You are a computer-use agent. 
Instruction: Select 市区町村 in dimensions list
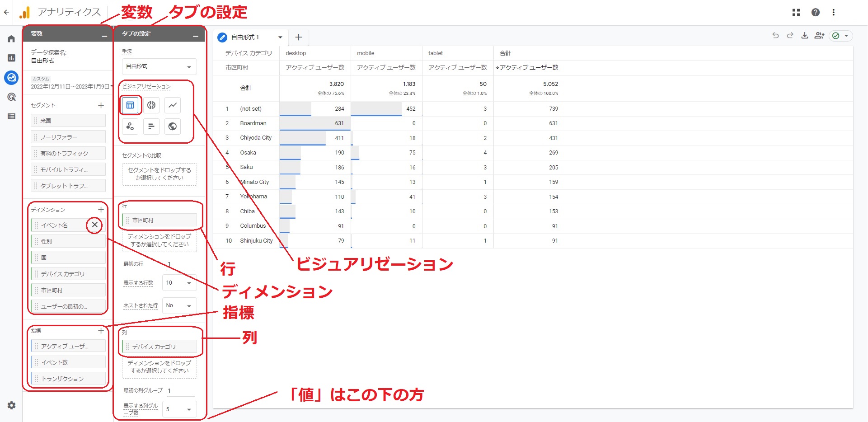[68, 290]
